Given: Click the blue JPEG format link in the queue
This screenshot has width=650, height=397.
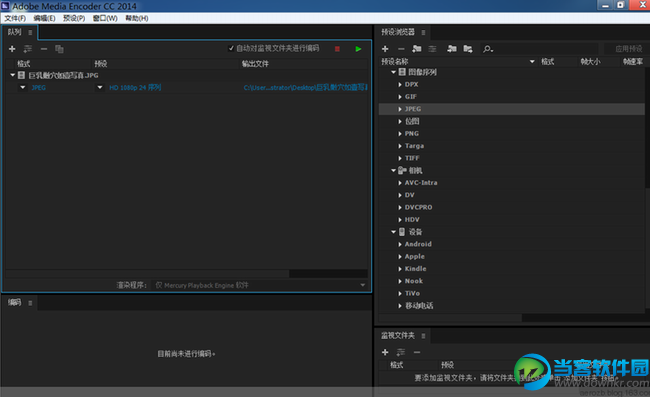Looking at the screenshot, I should 39,87.
